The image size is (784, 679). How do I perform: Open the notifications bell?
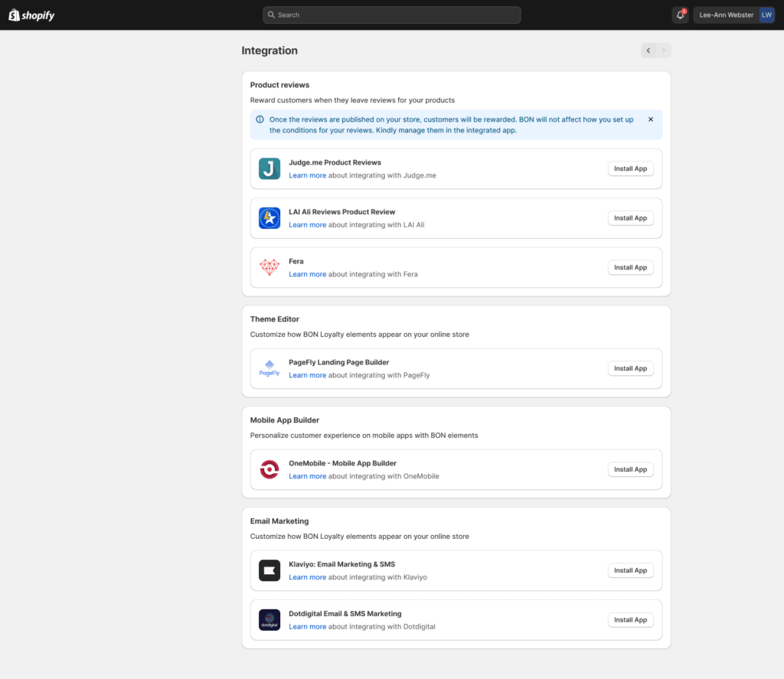(x=680, y=15)
